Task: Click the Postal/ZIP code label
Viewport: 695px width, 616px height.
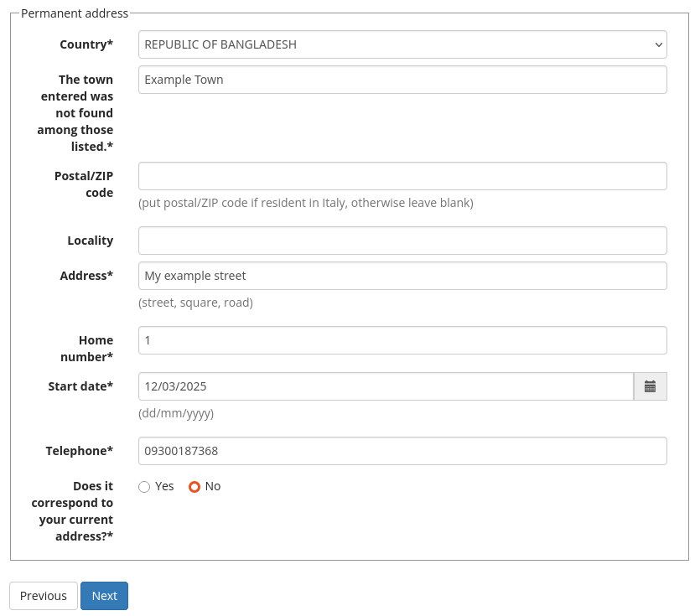Action: point(90,184)
